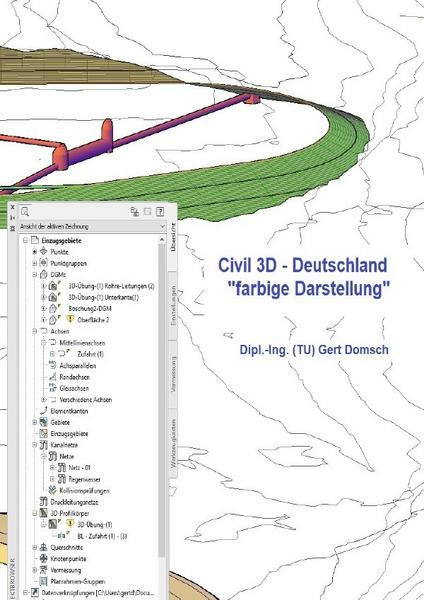Click the Punktgruppen icon in the tree

pos(44,263)
